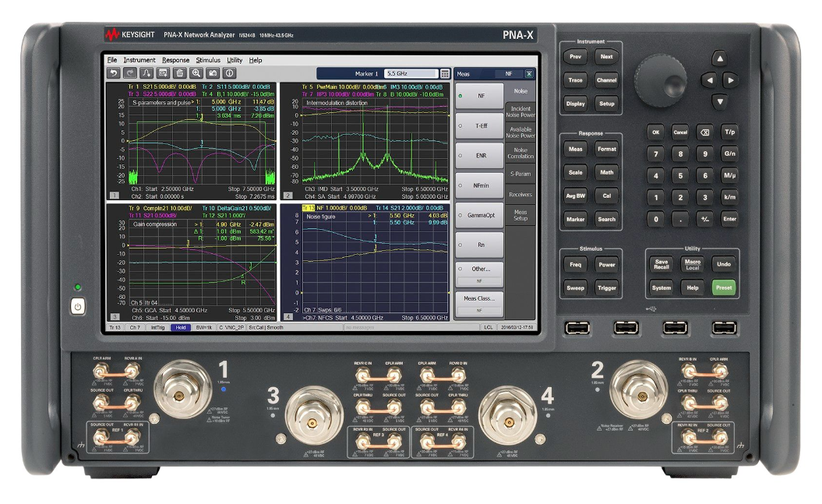Click the Marker 1 frequency input field

pos(411,74)
